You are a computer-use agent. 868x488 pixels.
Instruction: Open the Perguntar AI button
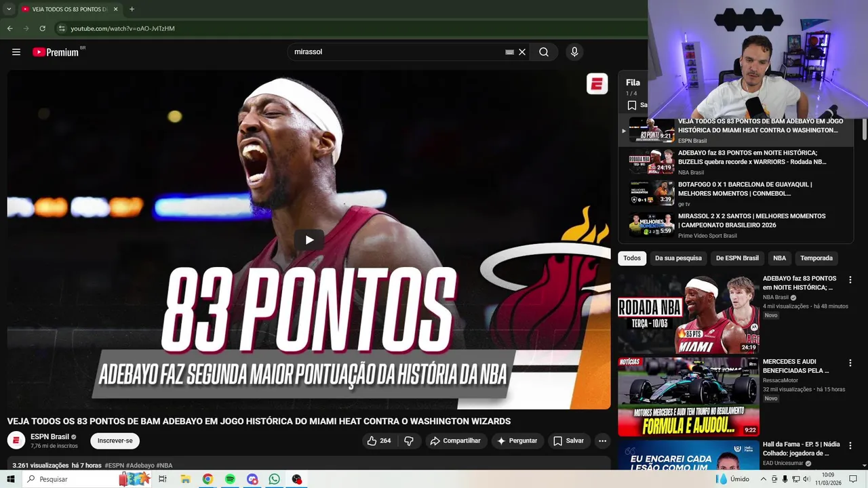point(518,441)
